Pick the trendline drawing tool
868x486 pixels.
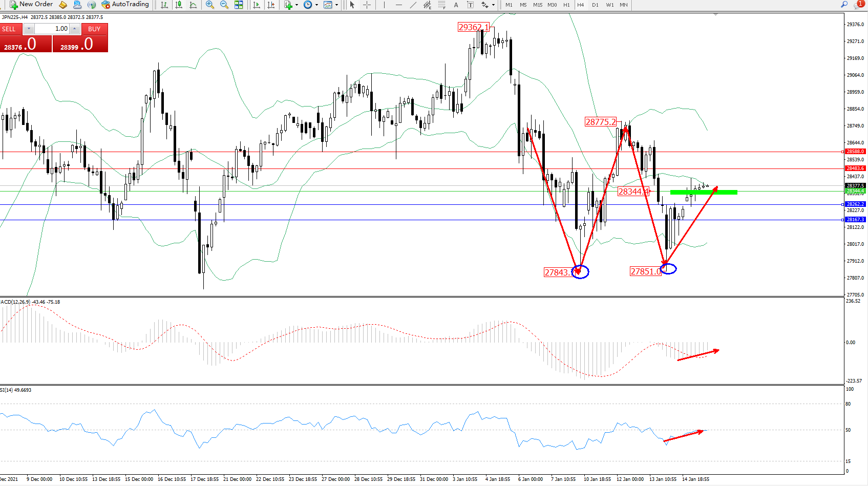(413, 5)
